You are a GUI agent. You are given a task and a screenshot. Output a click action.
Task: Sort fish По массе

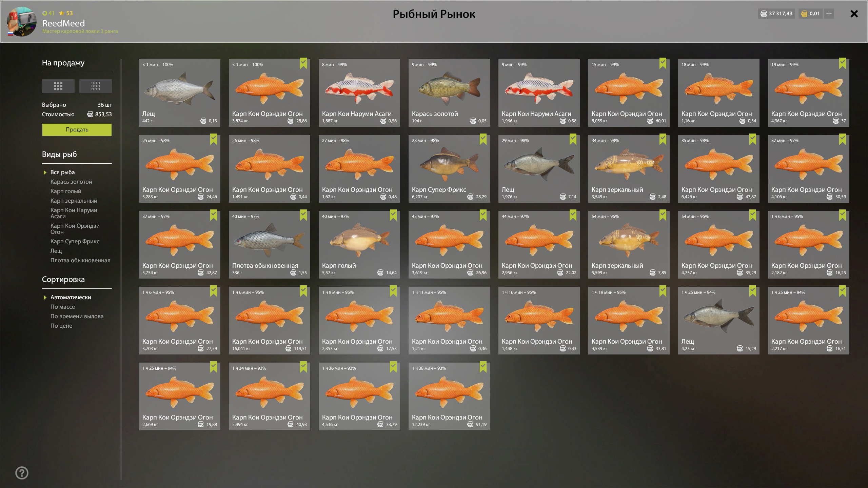tap(63, 307)
